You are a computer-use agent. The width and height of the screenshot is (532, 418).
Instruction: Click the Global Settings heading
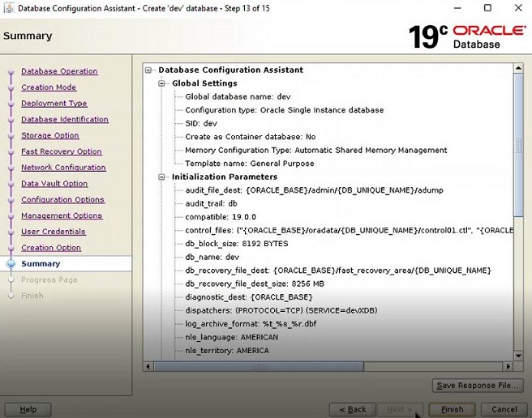tap(204, 83)
